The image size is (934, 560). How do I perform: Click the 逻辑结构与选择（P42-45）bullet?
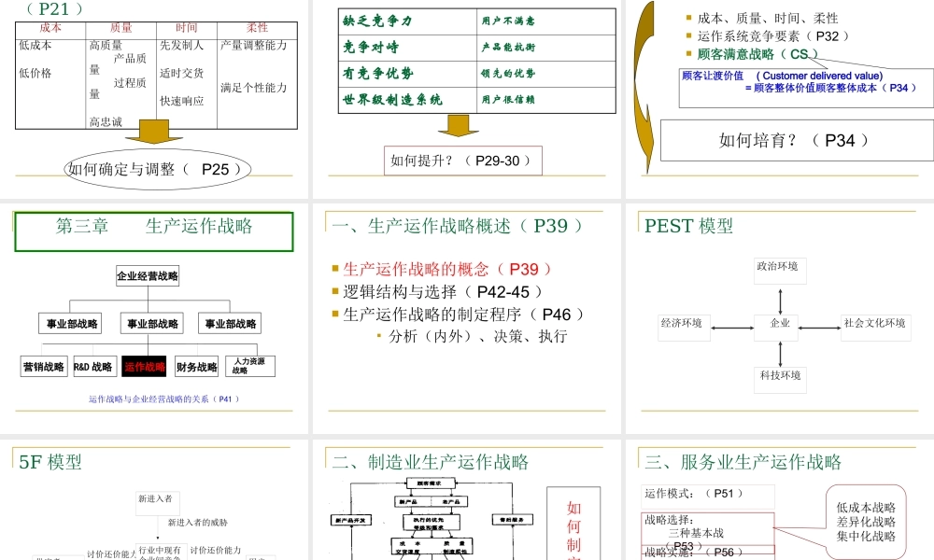pos(443,291)
